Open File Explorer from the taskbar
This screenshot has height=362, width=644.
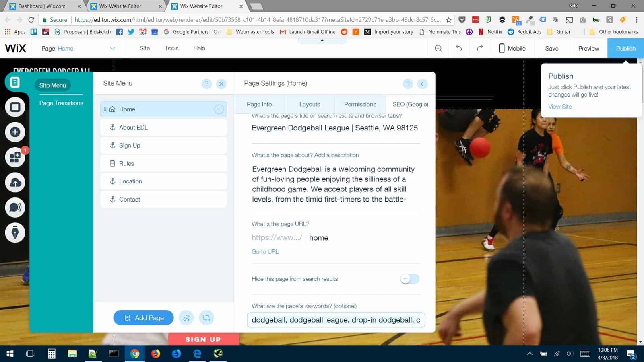click(72, 354)
